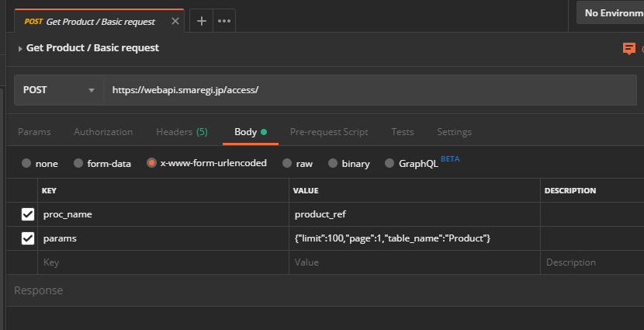
Task: Click the product_ref value cell
Action: coord(414,214)
